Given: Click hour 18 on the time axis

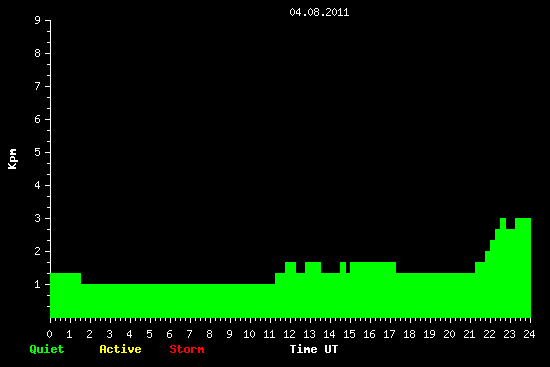Looking at the screenshot, I should point(409,334).
